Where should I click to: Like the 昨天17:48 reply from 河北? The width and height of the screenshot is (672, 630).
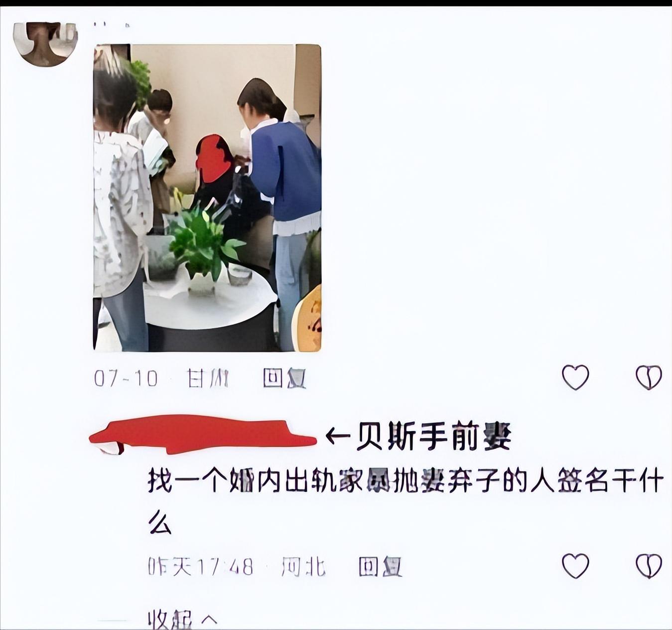(575, 566)
